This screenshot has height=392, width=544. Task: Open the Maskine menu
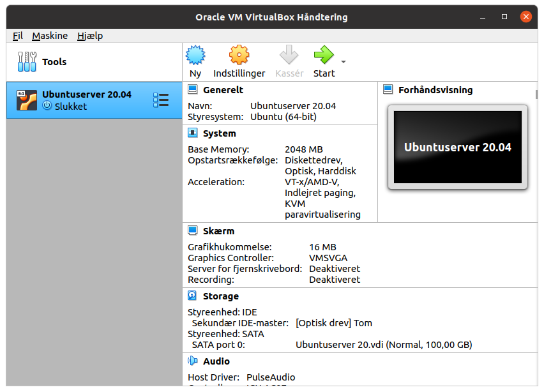(x=50, y=36)
